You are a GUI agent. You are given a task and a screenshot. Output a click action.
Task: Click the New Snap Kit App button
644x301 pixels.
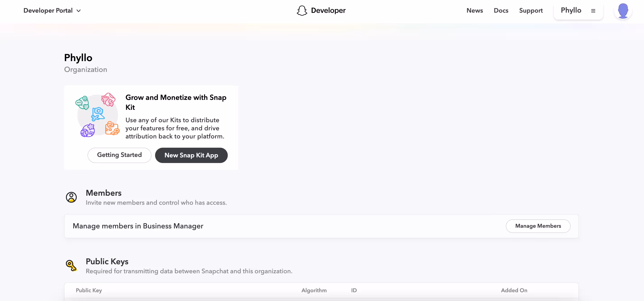191,155
